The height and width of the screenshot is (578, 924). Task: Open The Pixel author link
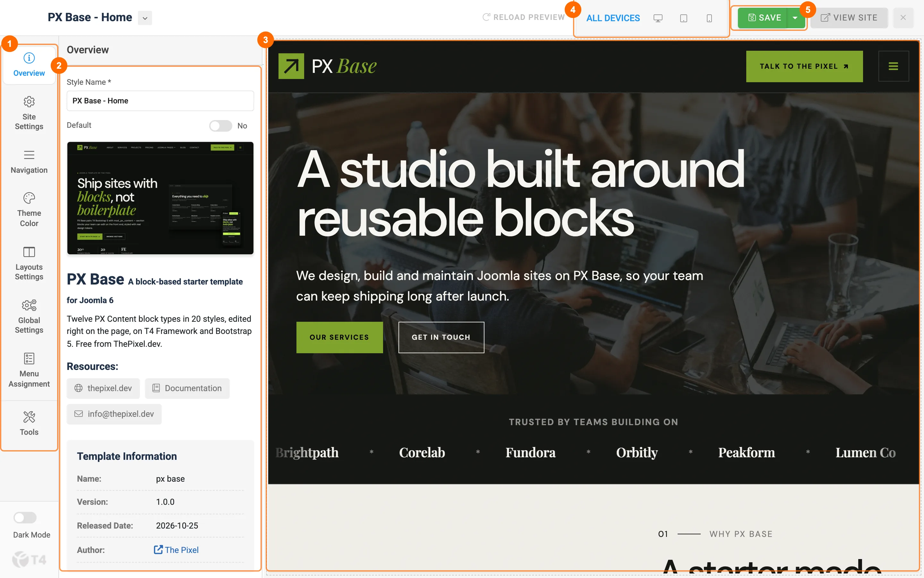(x=176, y=550)
